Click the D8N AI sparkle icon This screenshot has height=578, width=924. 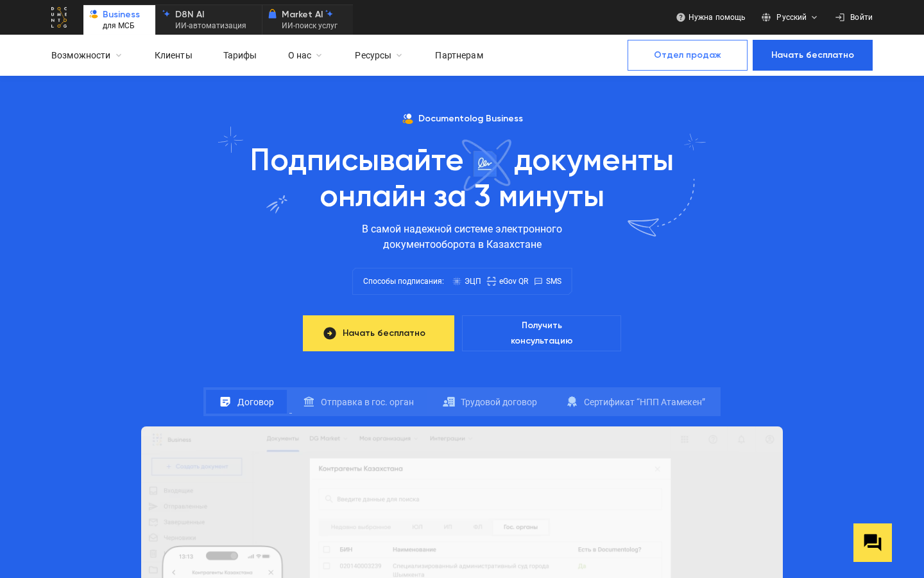click(166, 13)
